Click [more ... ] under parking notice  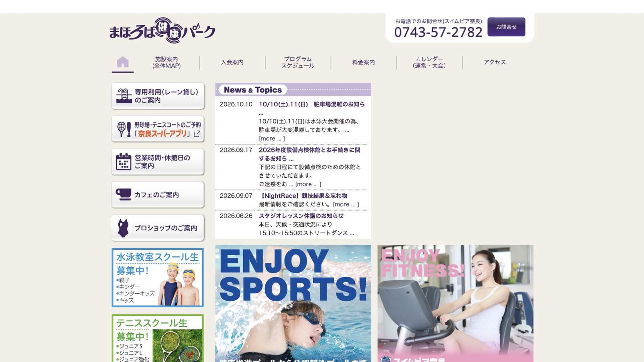(x=272, y=139)
